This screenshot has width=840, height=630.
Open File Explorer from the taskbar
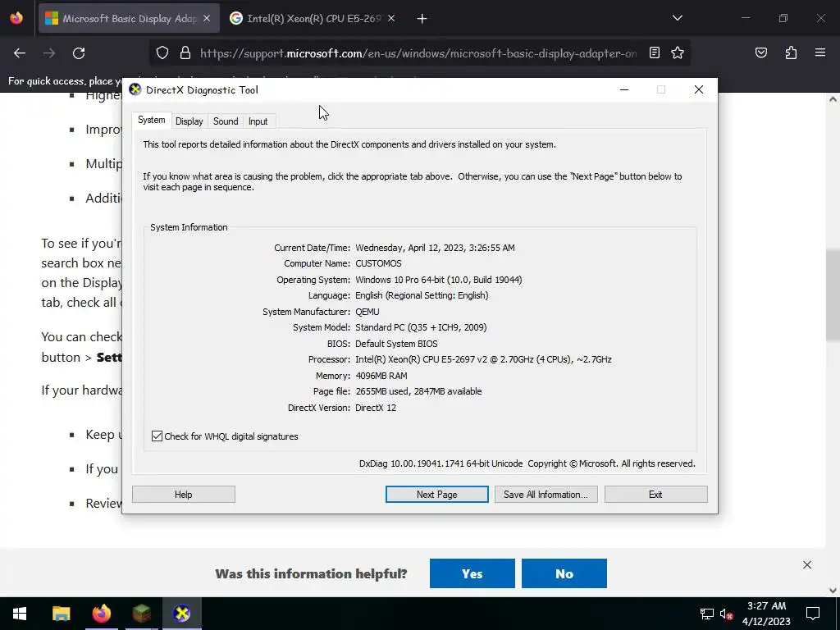(61, 614)
